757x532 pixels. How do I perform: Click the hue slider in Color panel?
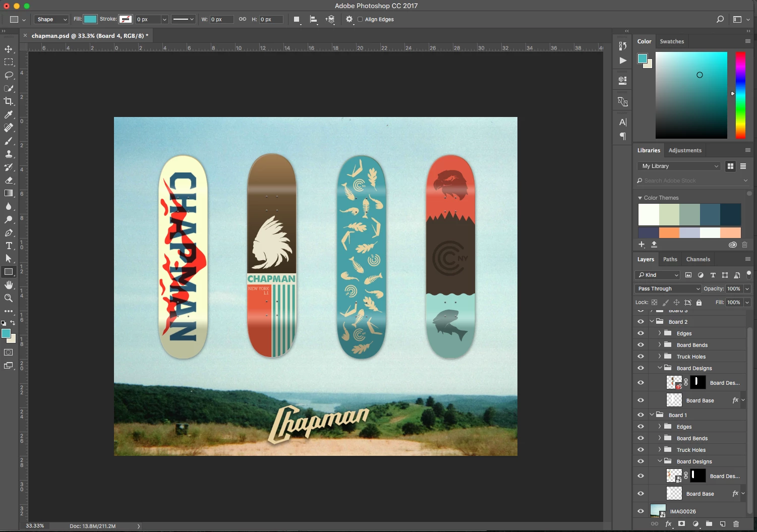pyautogui.click(x=740, y=95)
